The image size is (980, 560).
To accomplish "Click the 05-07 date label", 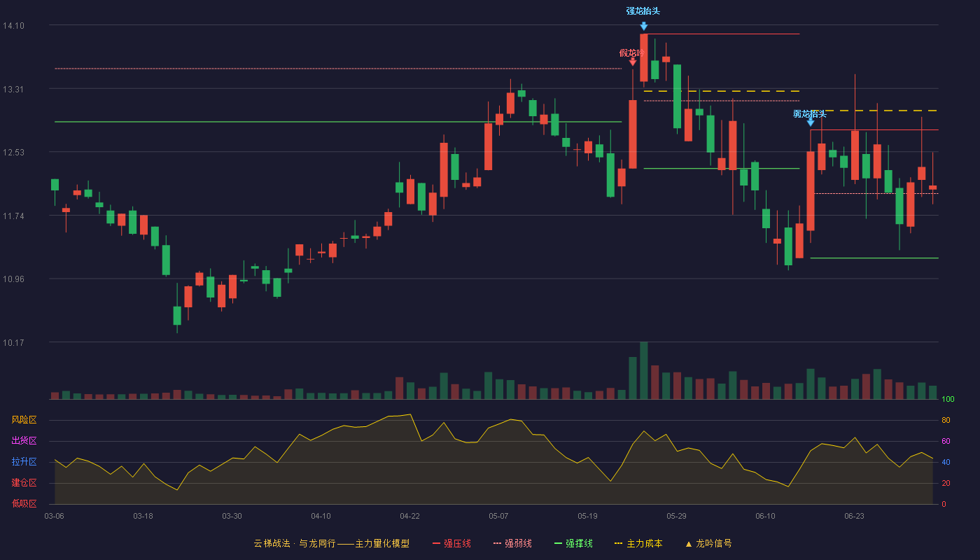I will pos(498,516).
